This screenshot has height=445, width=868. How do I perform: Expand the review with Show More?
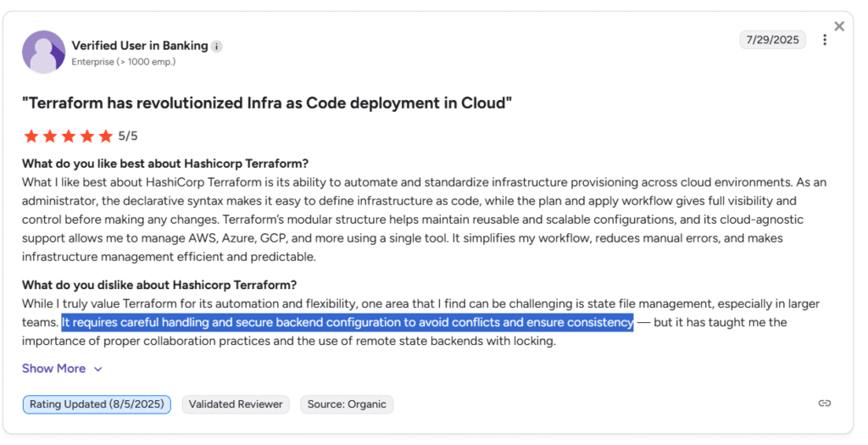[53, 369]
